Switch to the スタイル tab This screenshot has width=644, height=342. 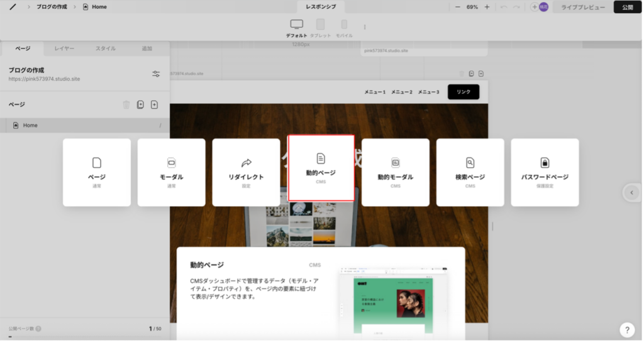(106, 48)
